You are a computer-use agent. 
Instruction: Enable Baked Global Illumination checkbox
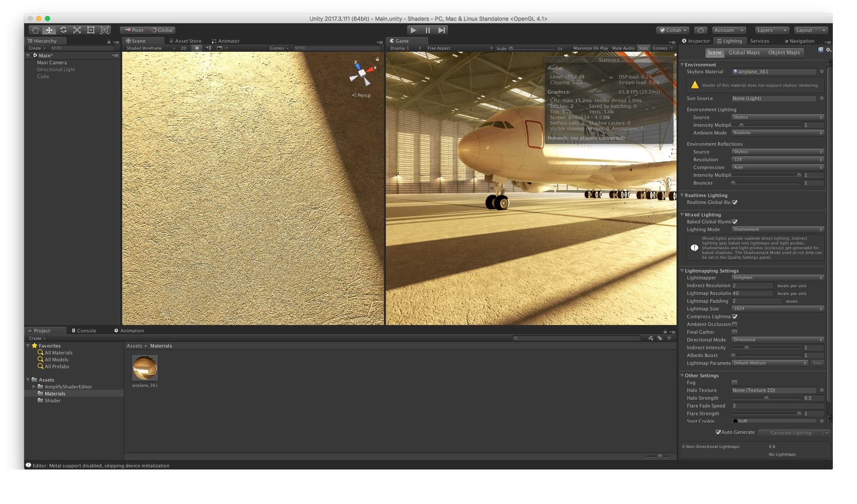735,222
